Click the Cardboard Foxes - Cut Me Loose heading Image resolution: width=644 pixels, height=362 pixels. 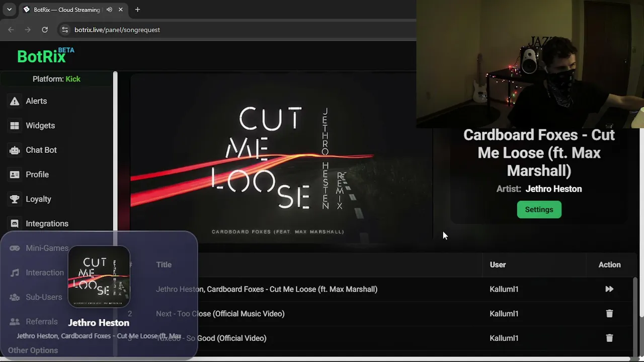pyautogui.click(x=539, y=153)
